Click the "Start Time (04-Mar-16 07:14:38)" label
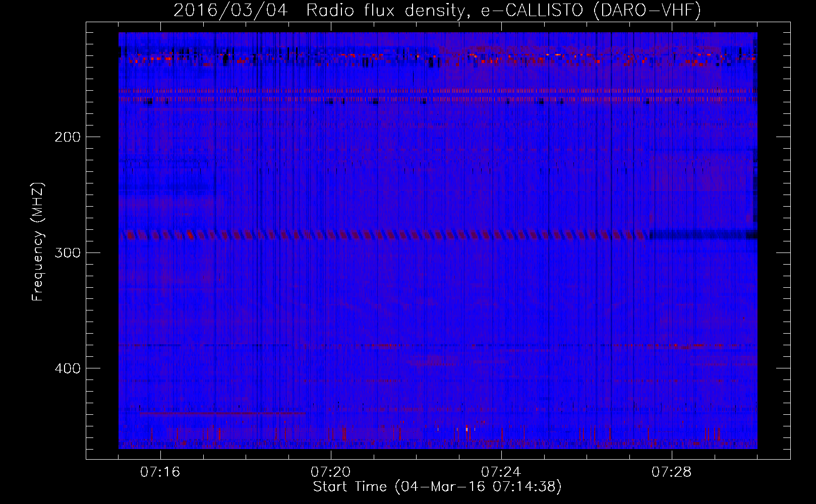Viewport: 816px width, 504px height. pyautogui.click(x=437, y=487)
